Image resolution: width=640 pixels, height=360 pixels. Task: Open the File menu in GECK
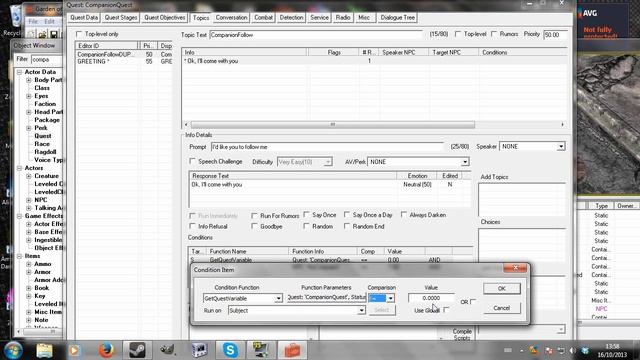33,21
